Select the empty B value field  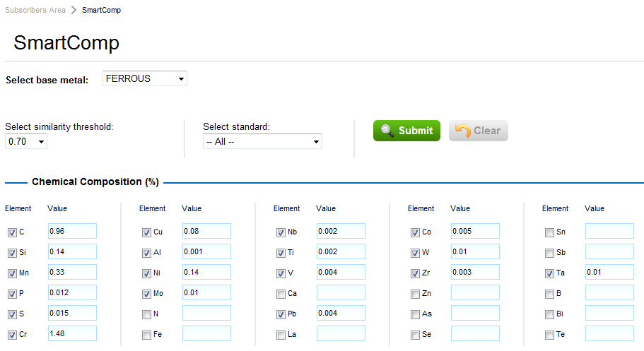tap(609, 292)
